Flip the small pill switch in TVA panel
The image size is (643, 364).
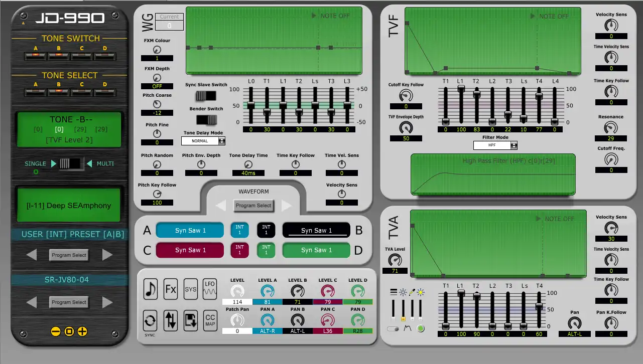(393, 329)
